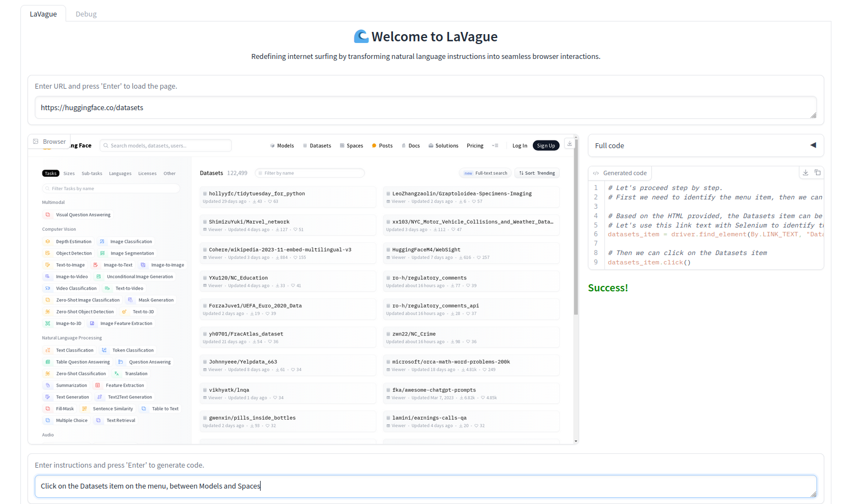The height and width of the screenshot is (504, 843).
Task: Collapse the Full code accordion arrow
Action: point(813,145)
